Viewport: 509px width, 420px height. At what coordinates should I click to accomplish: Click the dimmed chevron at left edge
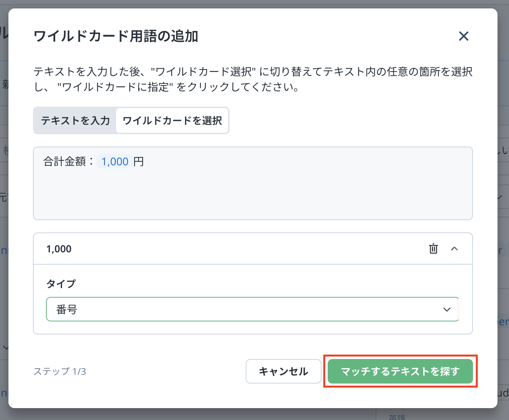[5, 348]
